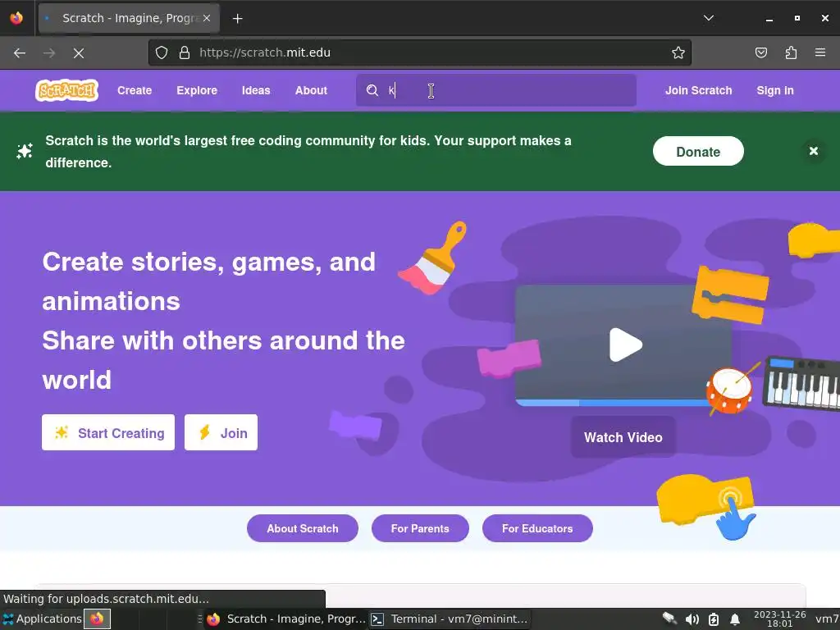Go back with browser back arrow

pyautogui.click(x=20, y=53)
